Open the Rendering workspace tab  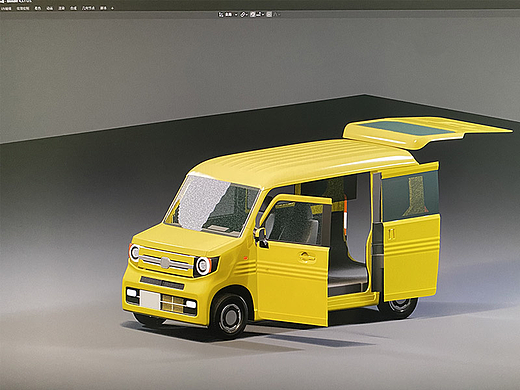(61, 8)
